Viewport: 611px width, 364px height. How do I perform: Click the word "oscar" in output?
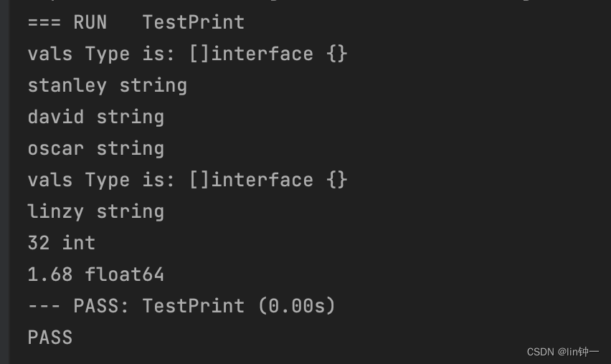coord(56,148)
